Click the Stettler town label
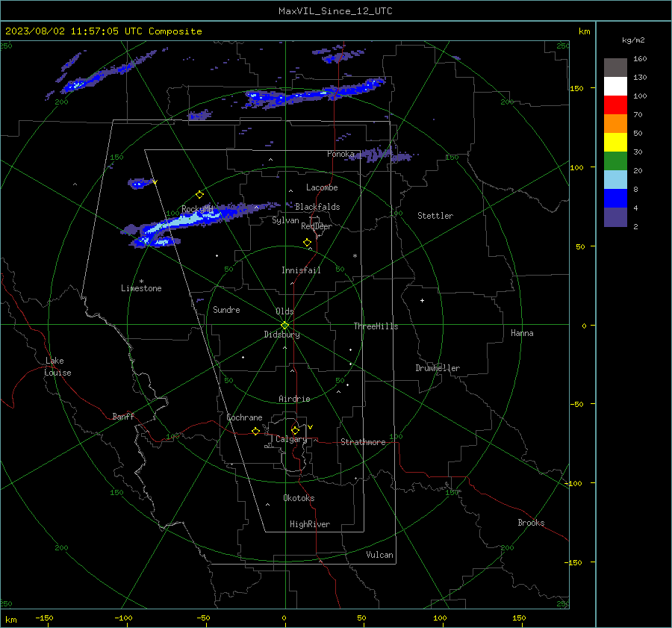The width and height of the screenshot is (672, 628). click(435, 216)
